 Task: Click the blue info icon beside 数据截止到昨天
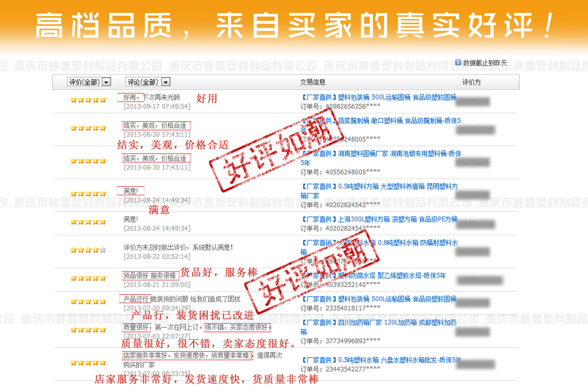click(458, 62)
